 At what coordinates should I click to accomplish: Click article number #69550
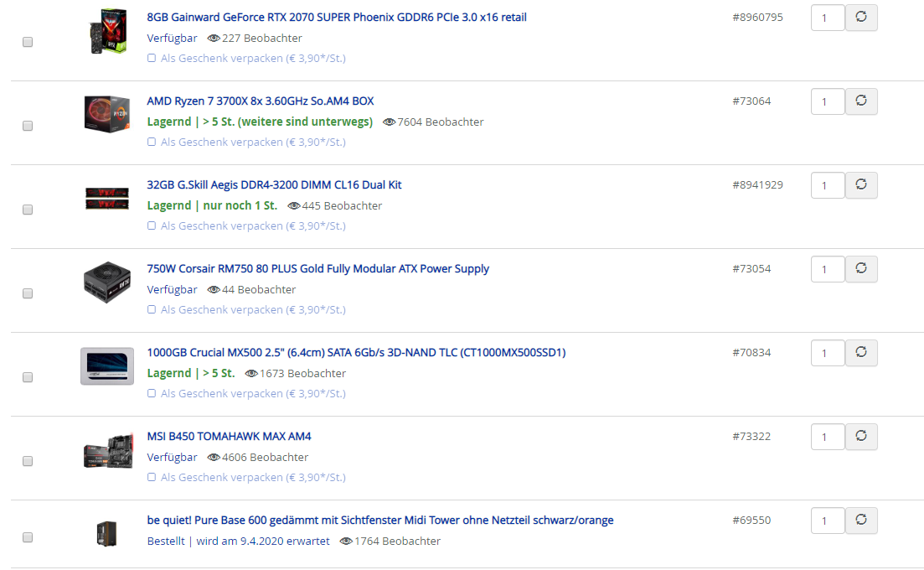click(x=751, y=520)
